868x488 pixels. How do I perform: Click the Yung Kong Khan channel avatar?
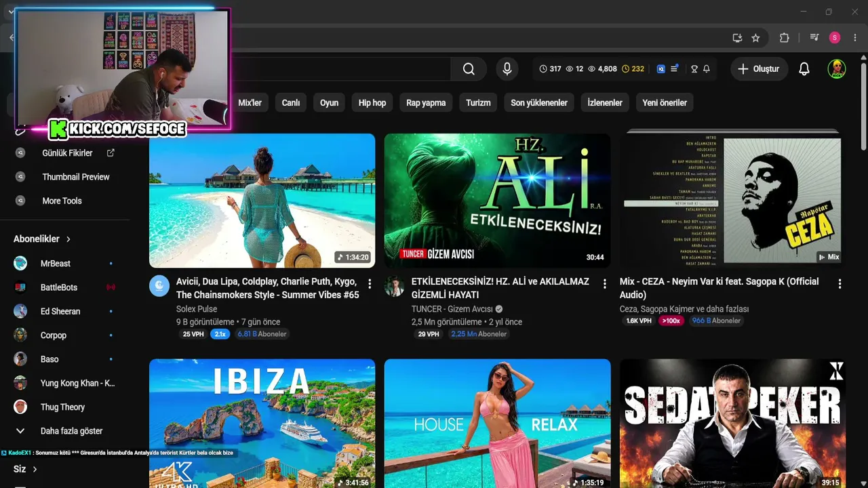pyautogui.click(x=20, y=383)
